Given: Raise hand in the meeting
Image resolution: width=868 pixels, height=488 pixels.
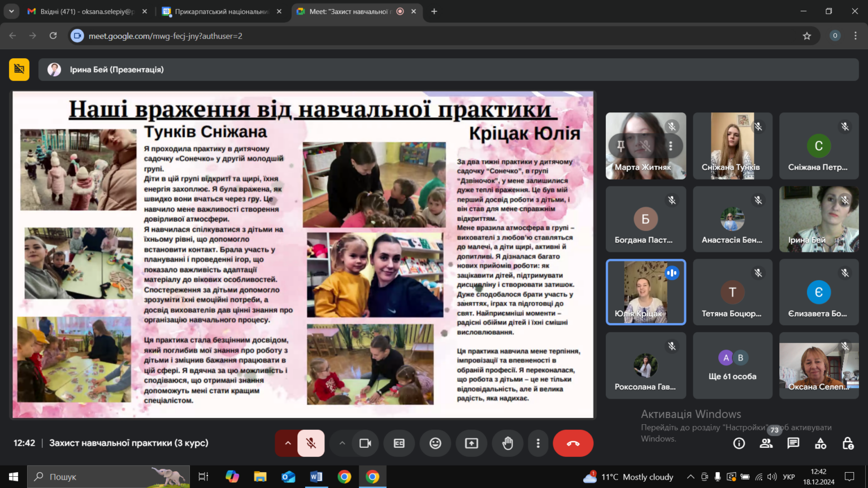Looking at the screenshot, I should (x=507, y=443).
